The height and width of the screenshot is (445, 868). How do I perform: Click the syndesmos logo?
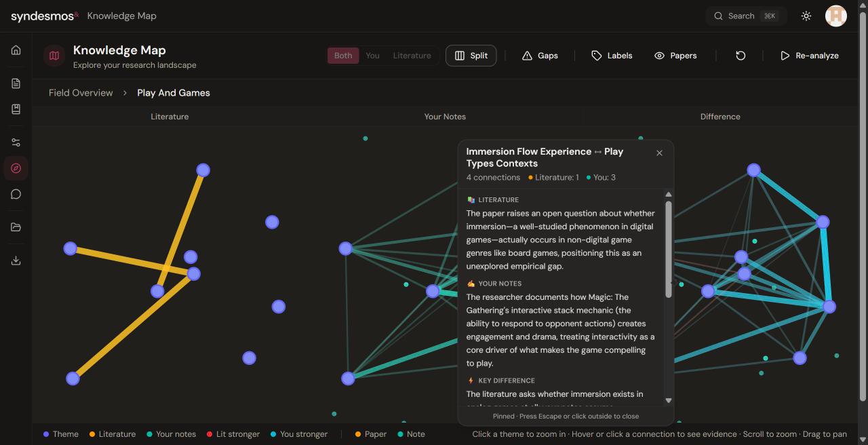[x=45, y=16]
